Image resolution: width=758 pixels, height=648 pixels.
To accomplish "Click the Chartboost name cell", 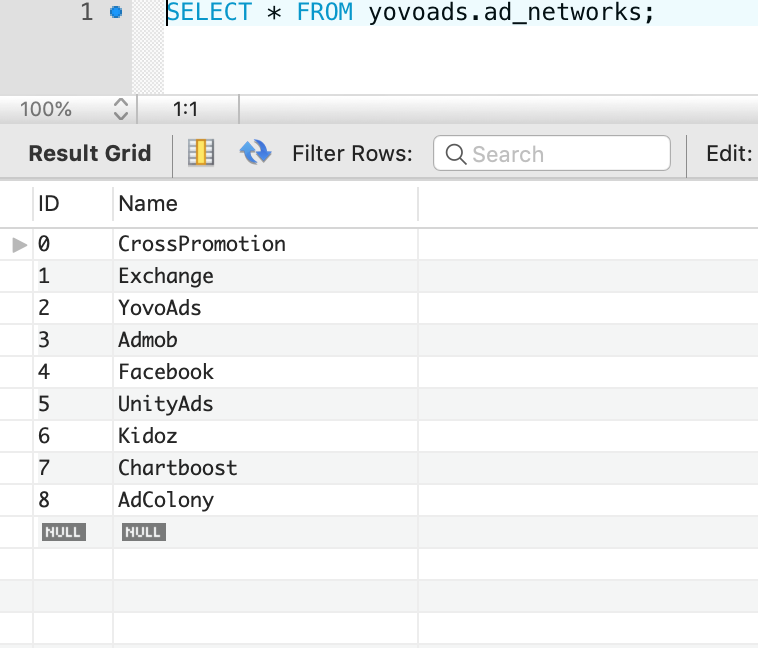I will [x=178, y=468].
